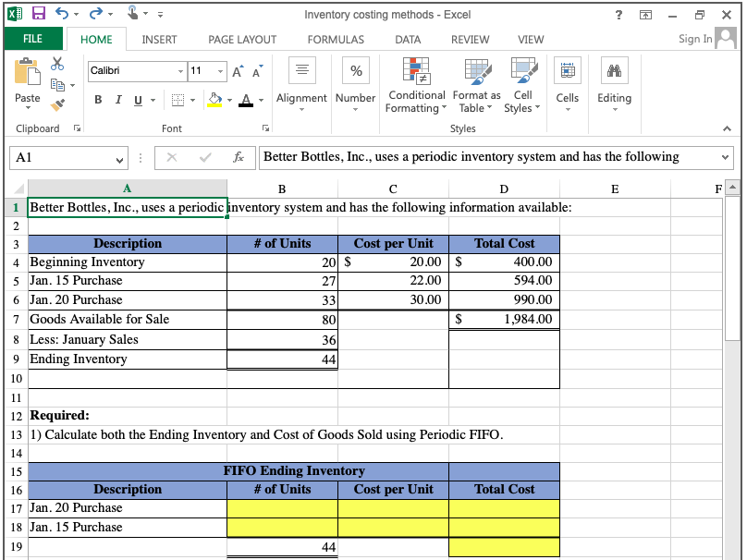
Task: Open the FILE menu
Action: point(33,40)
